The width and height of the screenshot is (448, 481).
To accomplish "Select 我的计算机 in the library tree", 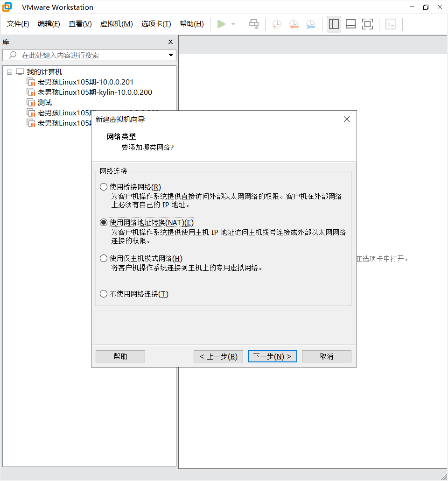I will pos(44,72).
